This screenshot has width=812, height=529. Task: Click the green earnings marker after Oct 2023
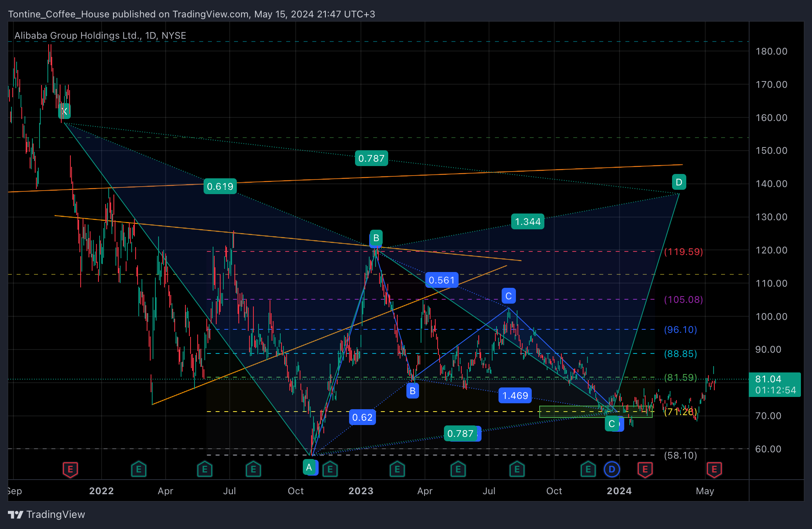pyautogui.click(x=588, y=469)
